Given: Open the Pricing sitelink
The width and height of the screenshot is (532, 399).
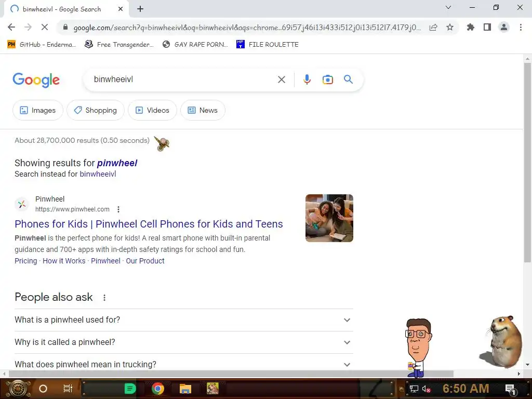Looking at the screenshot, I should pos(26,261).
